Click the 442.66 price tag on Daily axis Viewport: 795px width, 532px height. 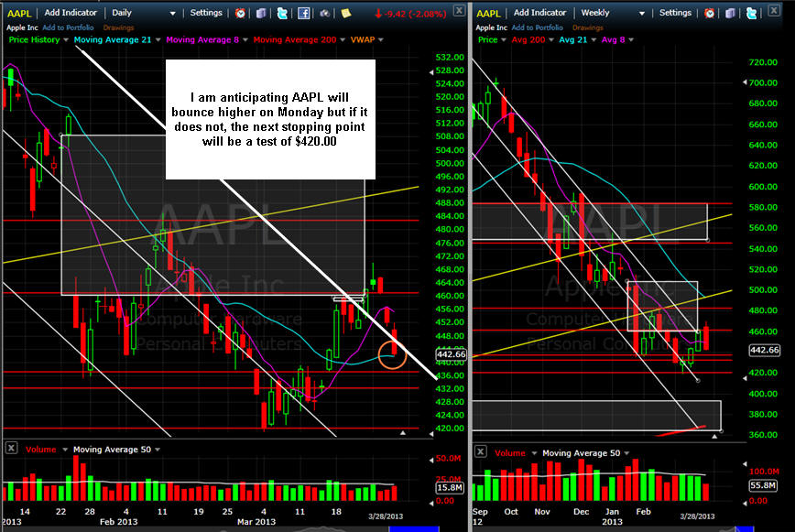coord(451,354)
